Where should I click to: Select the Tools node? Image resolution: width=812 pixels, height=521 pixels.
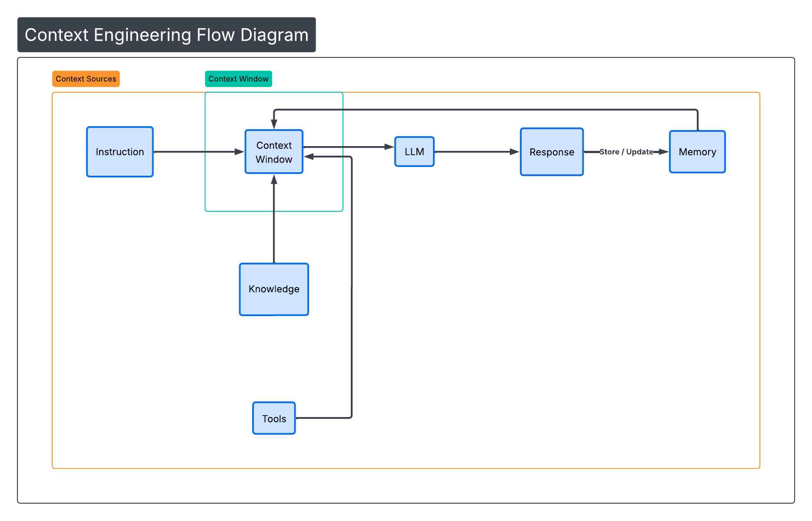(273, 418)
